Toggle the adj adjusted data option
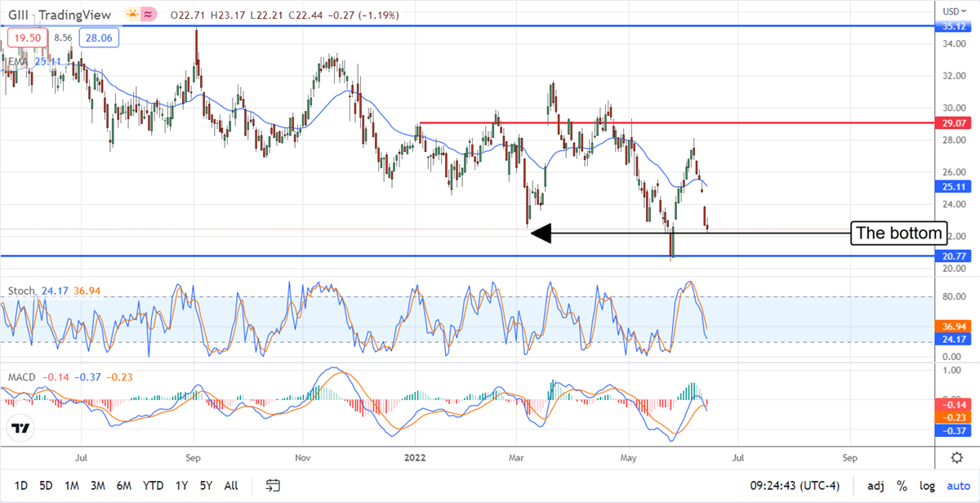 click(875, 486)
